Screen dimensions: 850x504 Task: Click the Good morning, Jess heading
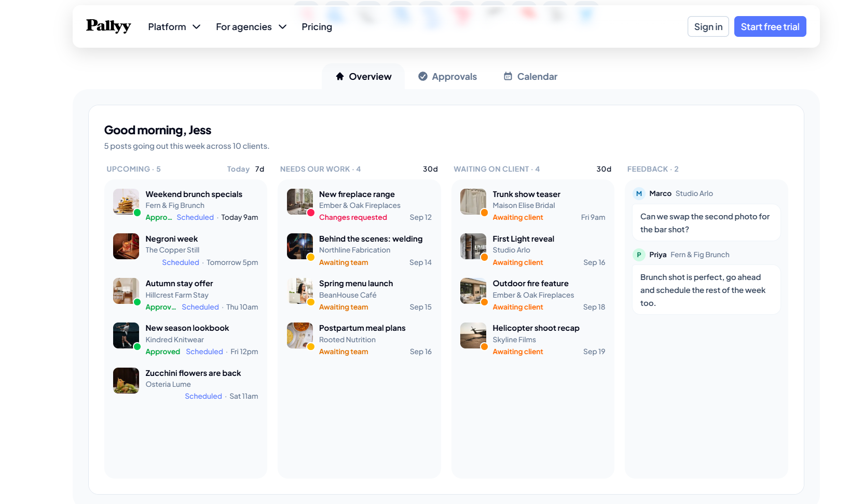click(158, 130)
